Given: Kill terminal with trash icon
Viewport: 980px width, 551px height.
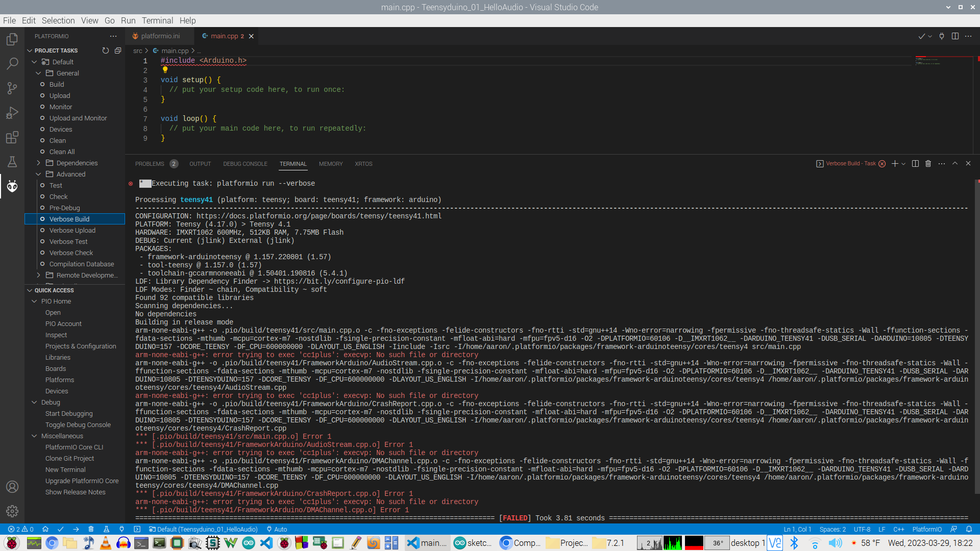Looking at the screenshot, I should coord(928,164).
